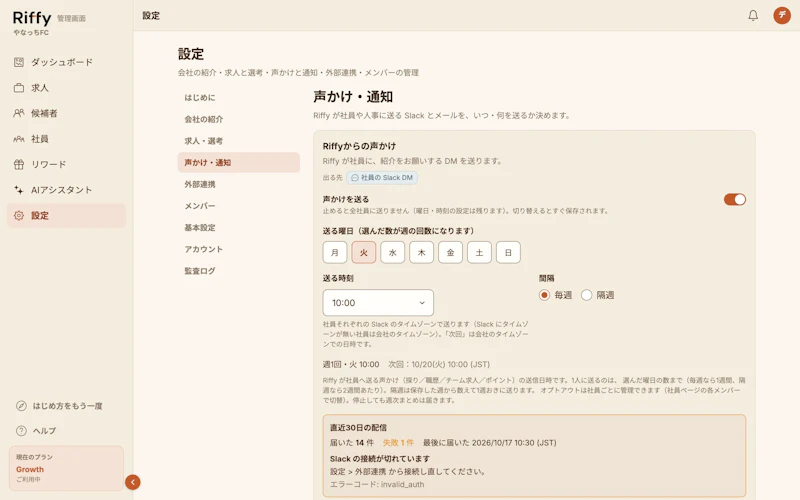Image resolution: width=800 pixels, height=500 pixels.
Task: Click the 設定 breadcrumb in top bar
Action: tap(151, 16)
